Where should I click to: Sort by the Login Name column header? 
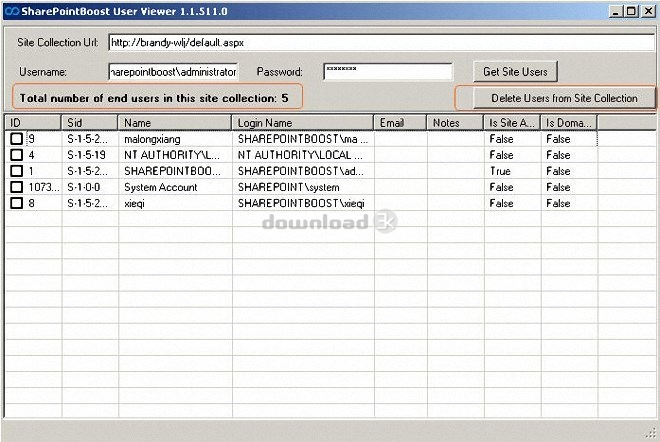(303, 122)
